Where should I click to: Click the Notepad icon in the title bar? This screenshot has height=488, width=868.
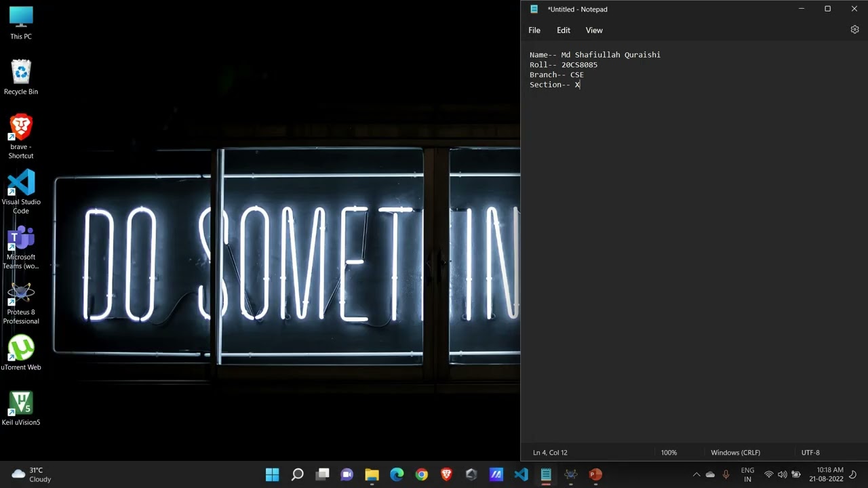[534, 9]
